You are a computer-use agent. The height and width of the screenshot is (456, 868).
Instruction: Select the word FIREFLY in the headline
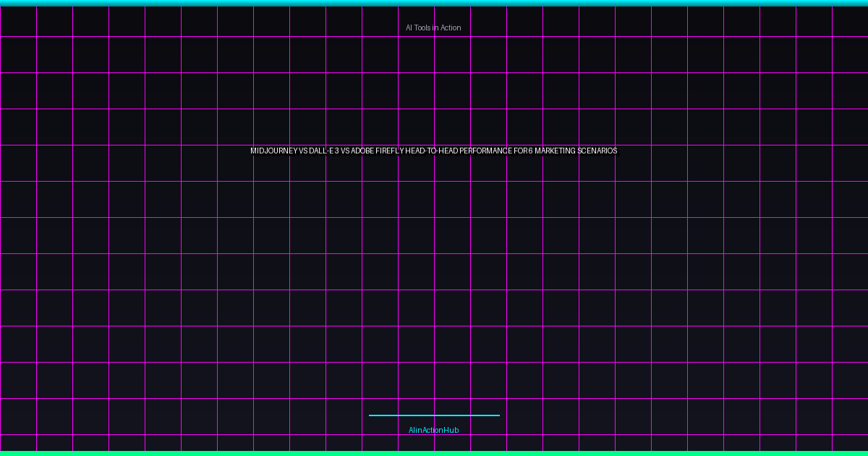pos(390,151)
